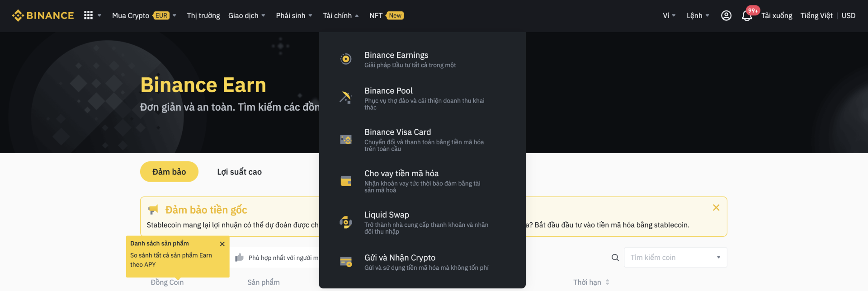Click the Binance Earnings icon

[x=346, y=59]
